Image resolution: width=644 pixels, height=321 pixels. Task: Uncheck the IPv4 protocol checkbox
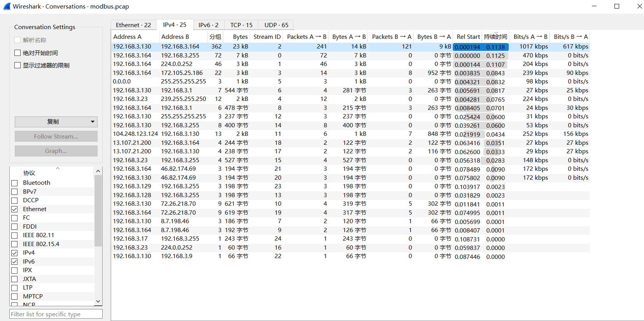[14, 253]
